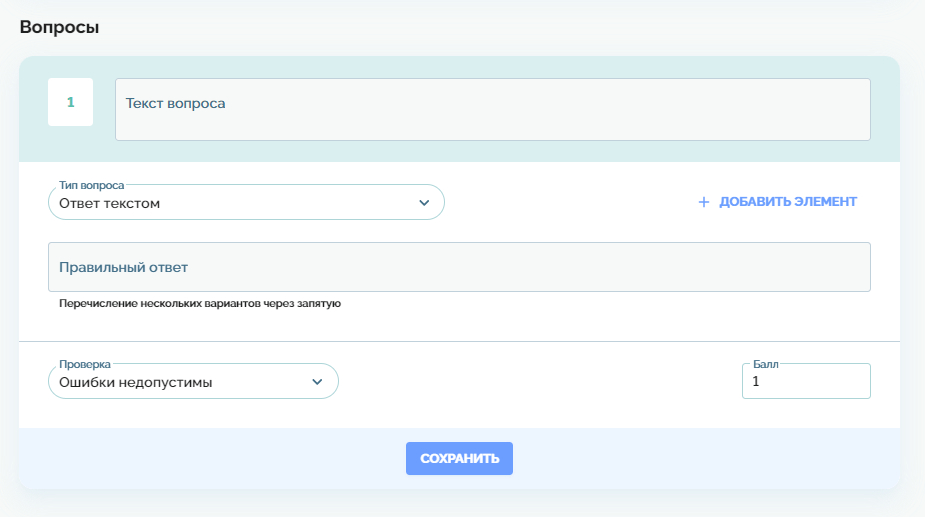Click the Ошибки недопустимы value

pos(136,382)
